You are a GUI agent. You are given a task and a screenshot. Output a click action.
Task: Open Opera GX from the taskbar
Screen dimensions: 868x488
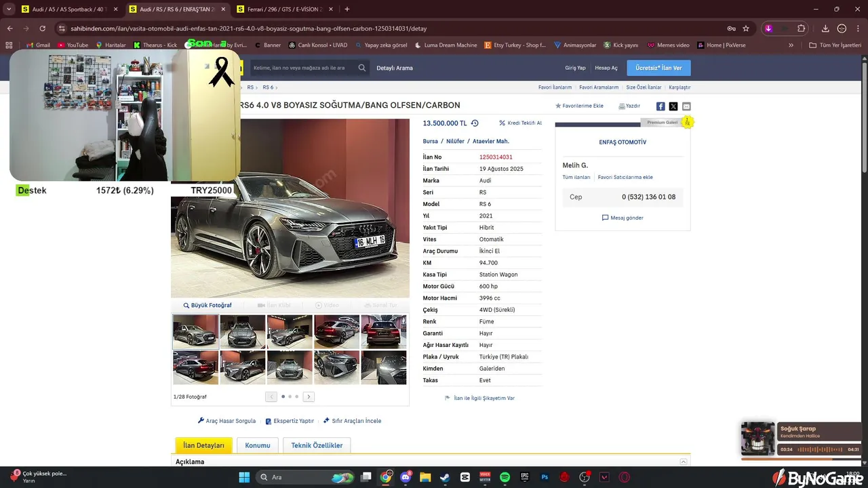click(x=624, y=477)
